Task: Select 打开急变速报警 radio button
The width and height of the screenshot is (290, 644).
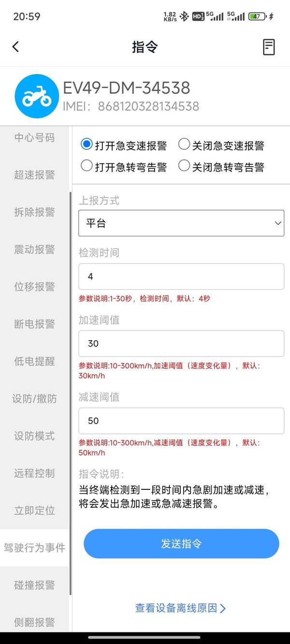Action: [x=87, y=144]
